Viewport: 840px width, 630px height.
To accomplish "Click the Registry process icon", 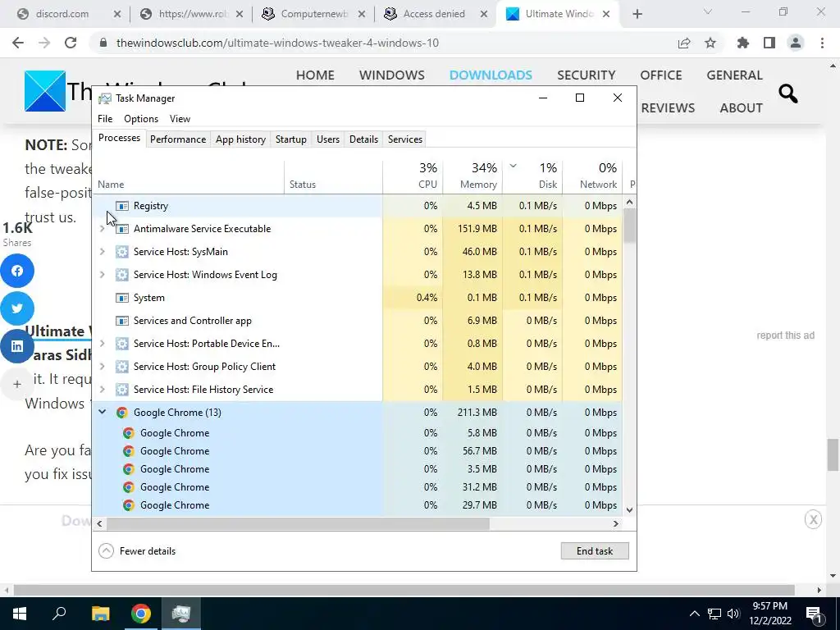I will click(122, 206).
